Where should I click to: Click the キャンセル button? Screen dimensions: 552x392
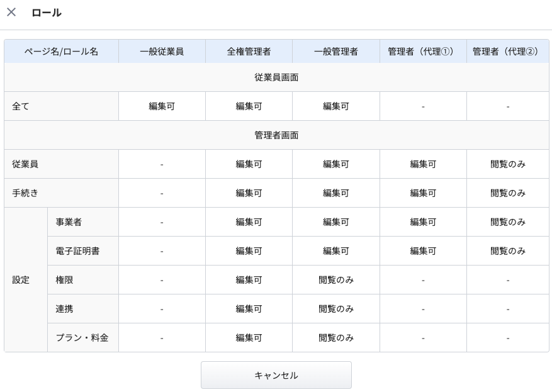click(x=276, y=375)
